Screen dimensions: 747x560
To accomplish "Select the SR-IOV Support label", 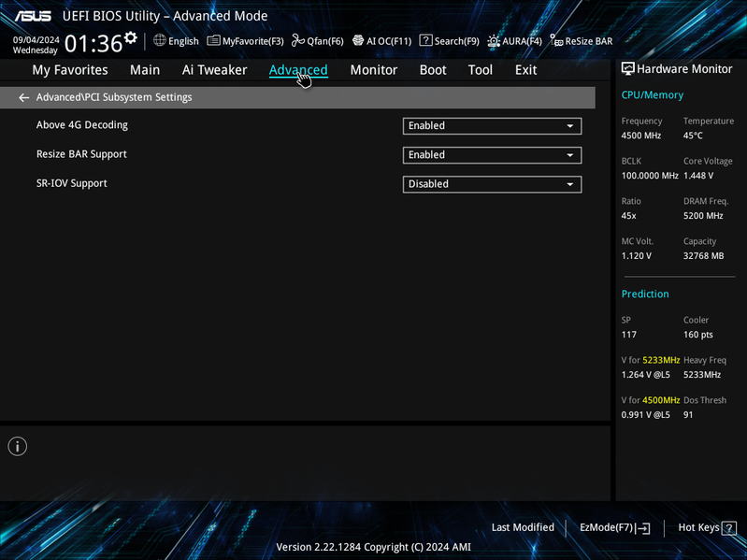I will click(x=71, y=183).
